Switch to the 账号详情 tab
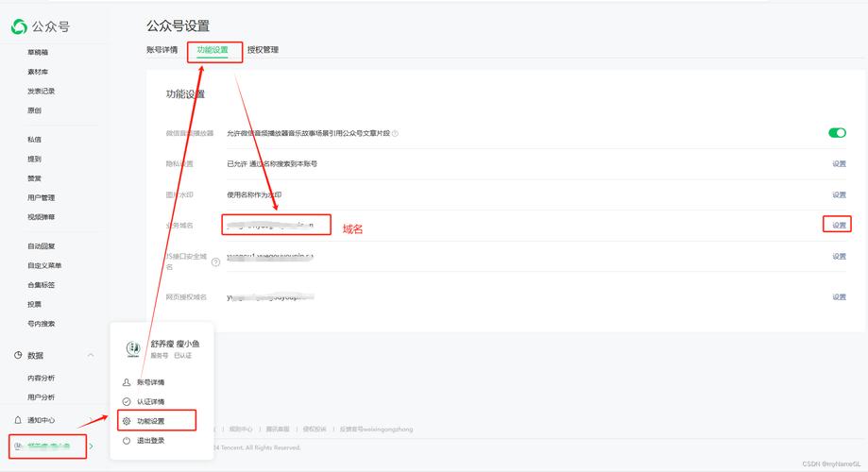Image resolution: width=868 pixels, height=472 pixels. pos(162,50)
